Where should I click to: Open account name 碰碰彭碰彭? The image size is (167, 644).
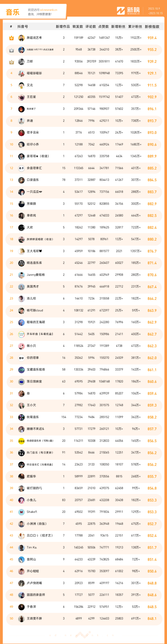click(34, 73)
